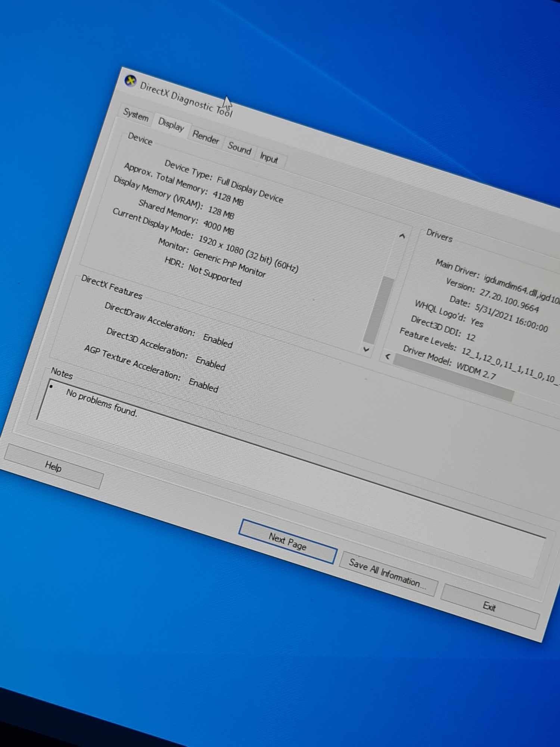
Task: Click the Help button
Action: pyautogui.click(x=53, y=467)
